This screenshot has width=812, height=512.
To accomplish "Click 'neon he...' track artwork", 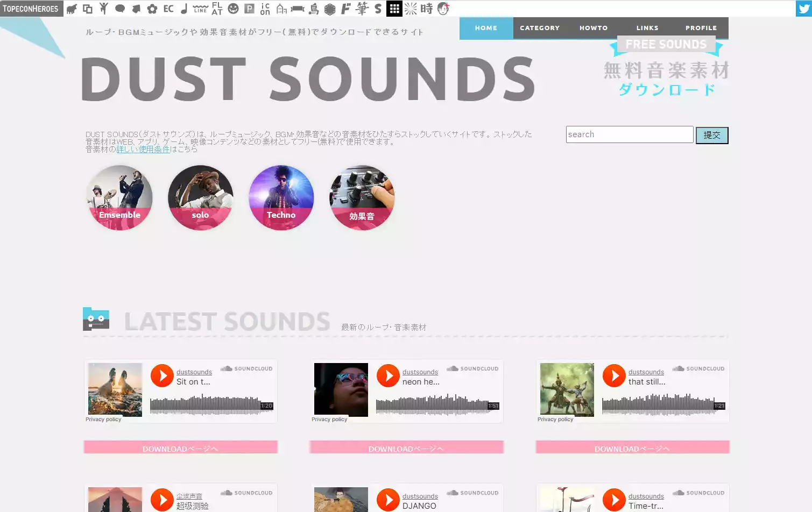I will coord(341,390).
